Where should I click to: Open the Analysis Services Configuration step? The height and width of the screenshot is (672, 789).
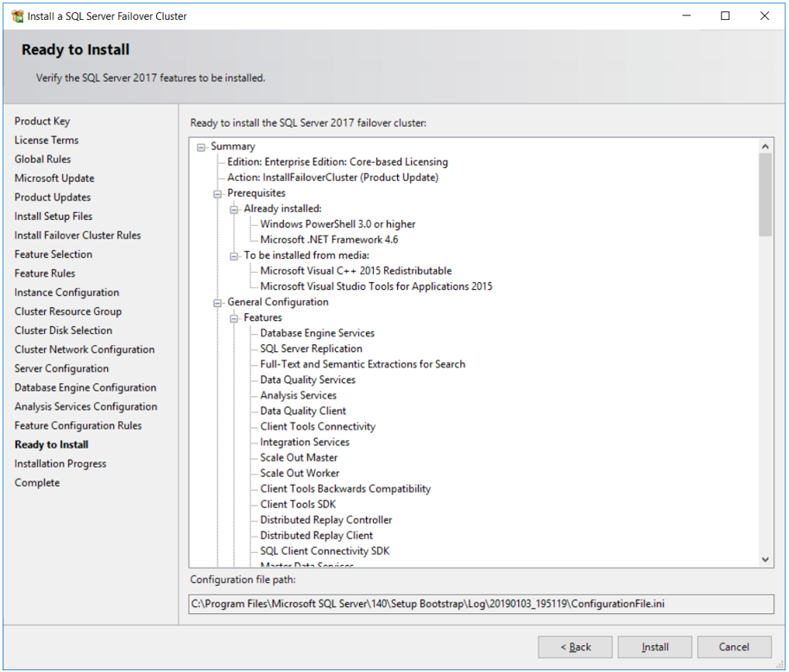pyautogui.click(x=86, y=407)
